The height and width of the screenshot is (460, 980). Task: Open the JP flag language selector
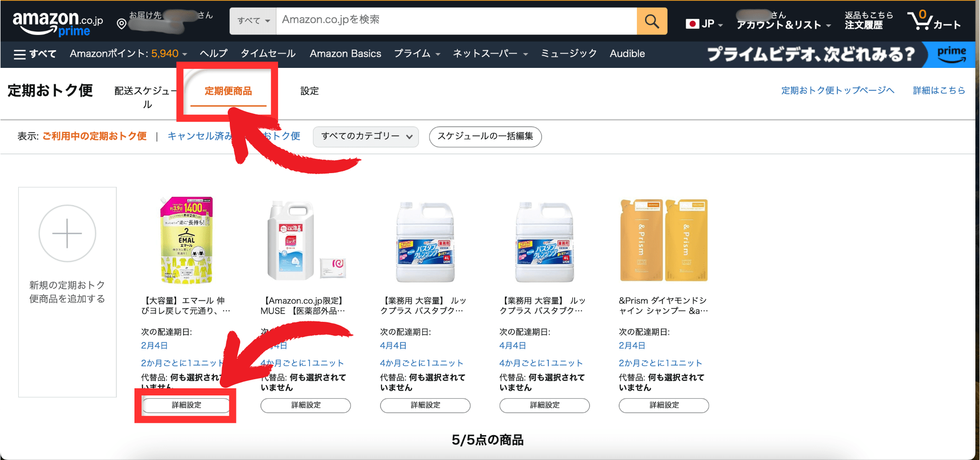tap(704, 24)
